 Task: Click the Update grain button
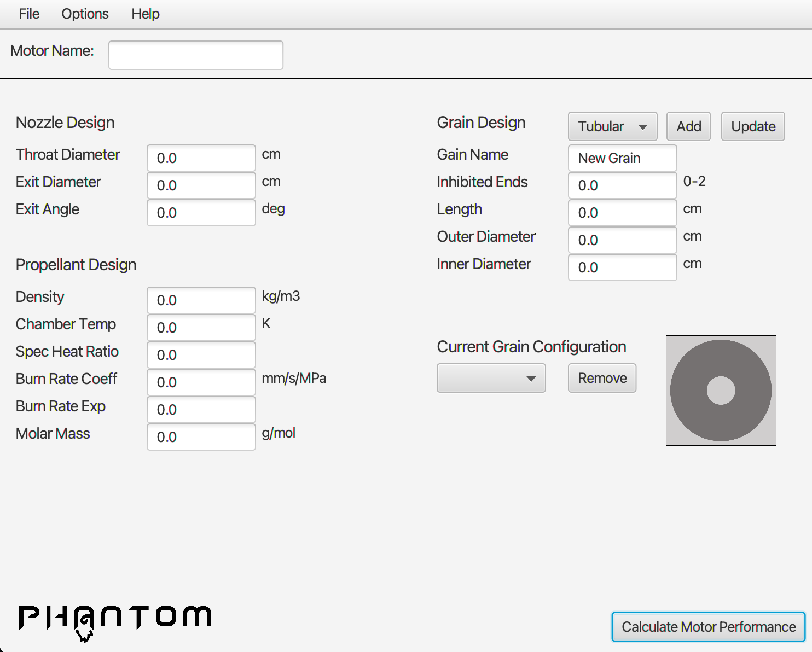(x=753, y=126)
